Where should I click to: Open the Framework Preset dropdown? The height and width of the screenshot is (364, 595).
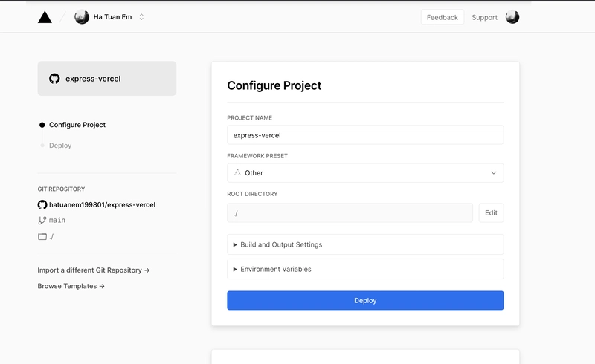(x=365, y=173)
